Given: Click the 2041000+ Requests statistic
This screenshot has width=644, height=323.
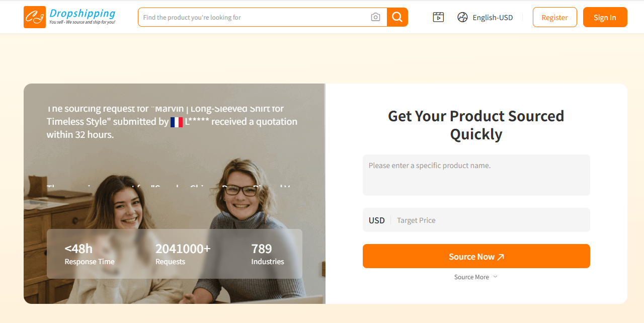Looking at the screenshot, I should (x=183, y=254).
